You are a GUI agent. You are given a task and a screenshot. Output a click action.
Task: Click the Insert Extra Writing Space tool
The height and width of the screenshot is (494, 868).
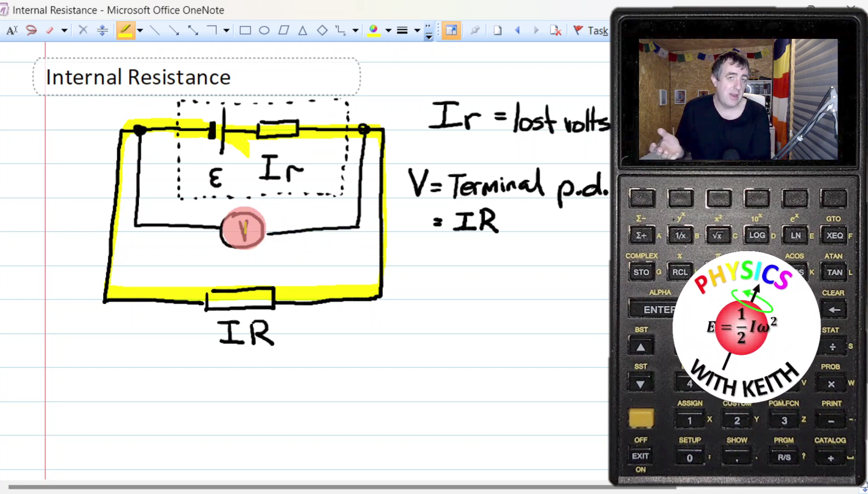[x=102, y=30]
